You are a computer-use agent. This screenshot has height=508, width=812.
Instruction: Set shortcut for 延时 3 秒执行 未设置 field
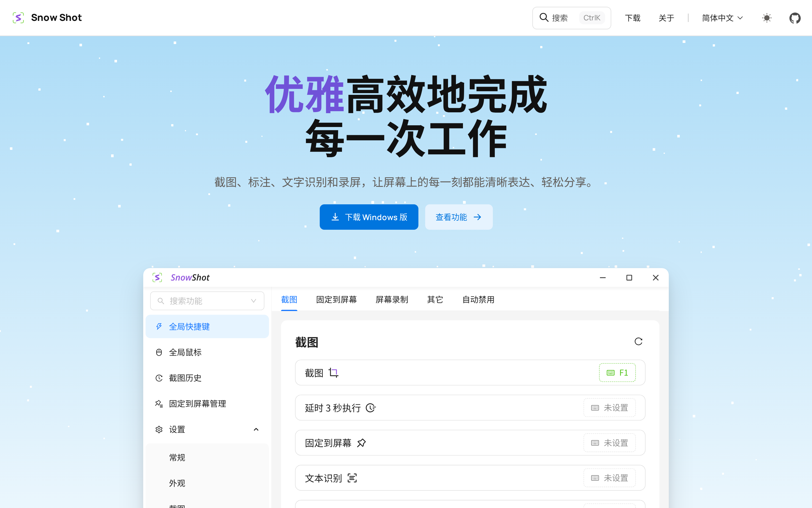click(x=609, y=408)
